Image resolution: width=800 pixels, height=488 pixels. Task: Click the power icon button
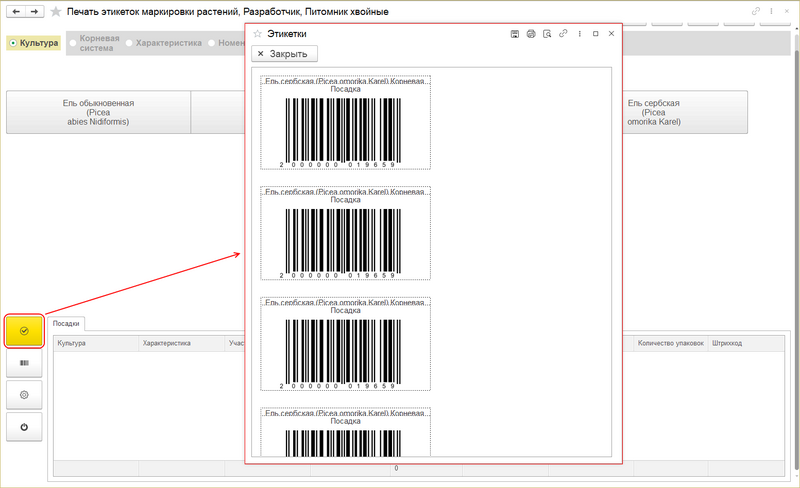24,427
